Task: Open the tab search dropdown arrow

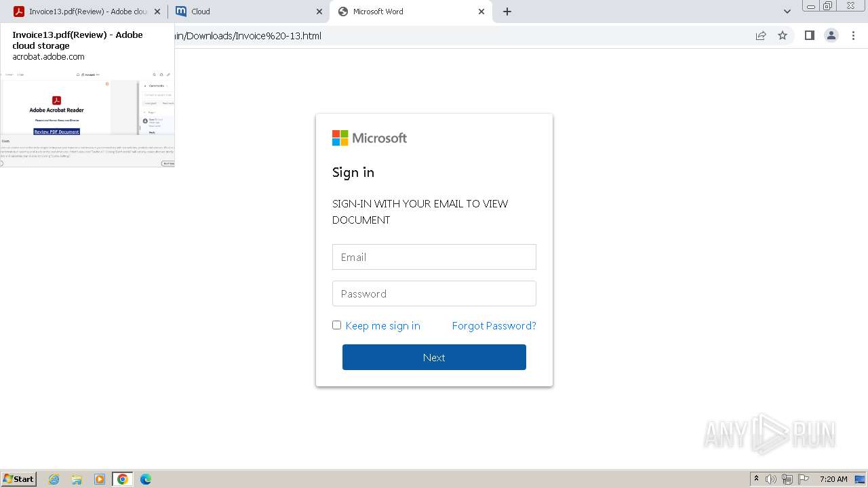Action: point(787,12)
